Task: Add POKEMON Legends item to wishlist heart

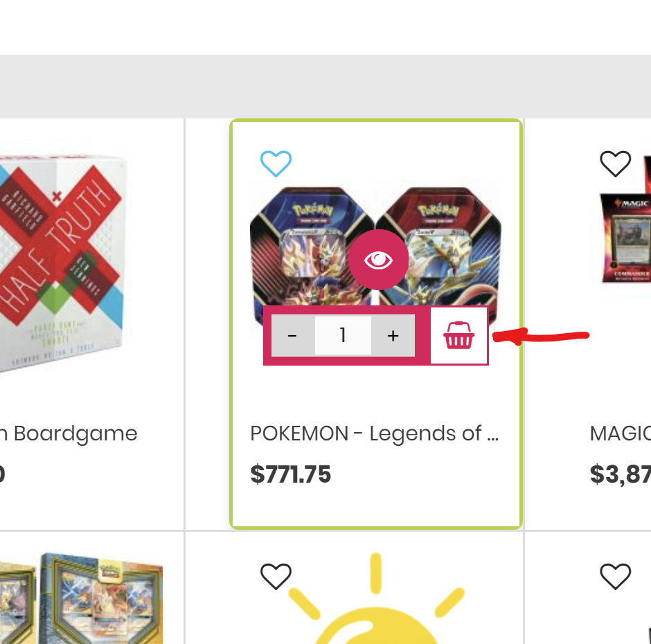Action: pos(276,163)
